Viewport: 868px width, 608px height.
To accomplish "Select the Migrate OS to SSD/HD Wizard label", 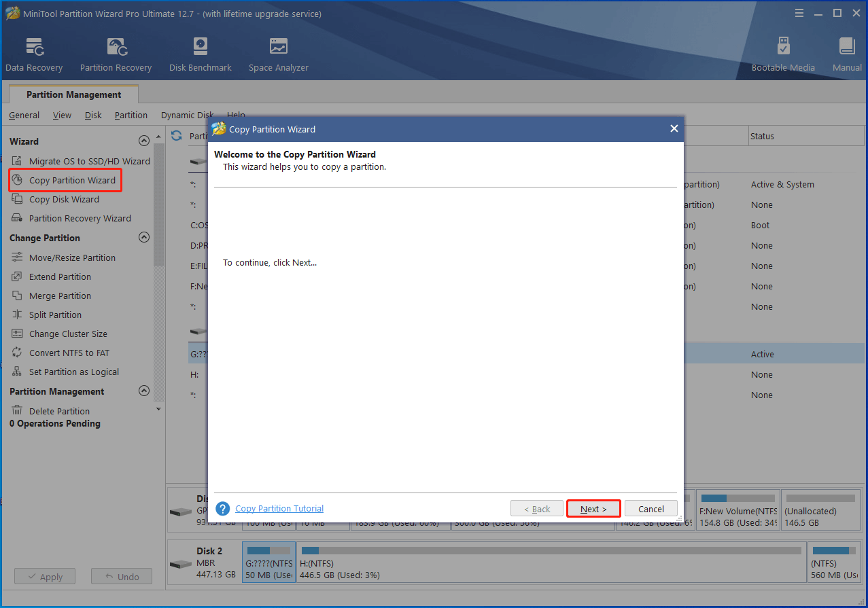I will point(90,161).
